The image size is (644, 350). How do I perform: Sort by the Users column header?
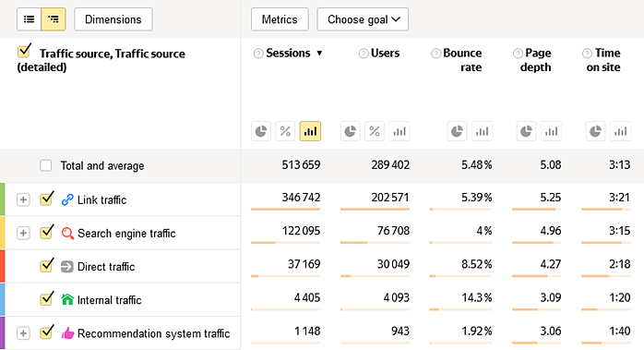coord(385,53)
